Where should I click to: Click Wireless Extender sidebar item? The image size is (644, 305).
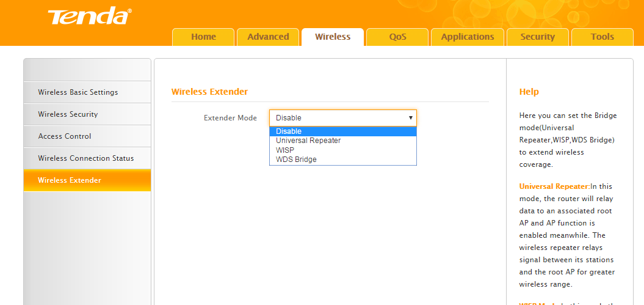[x=70, y=180]
